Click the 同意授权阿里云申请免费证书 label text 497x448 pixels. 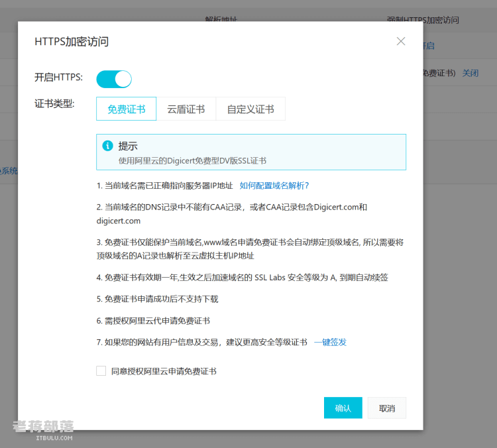coord(164,371)
